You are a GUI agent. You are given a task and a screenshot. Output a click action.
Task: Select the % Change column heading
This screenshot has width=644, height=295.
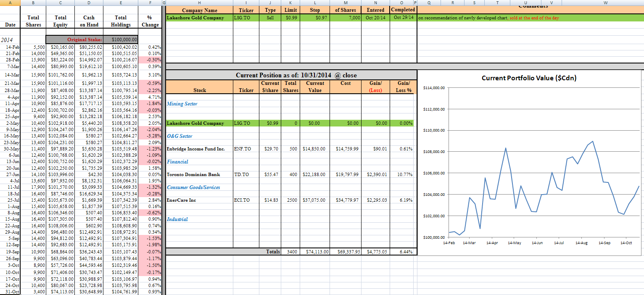[x=150, y=21]
